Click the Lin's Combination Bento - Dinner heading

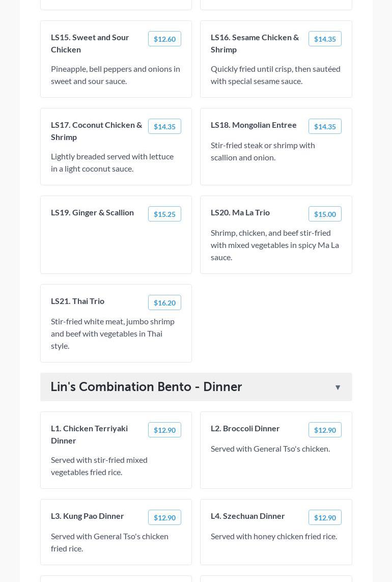[x=146, y=386]
